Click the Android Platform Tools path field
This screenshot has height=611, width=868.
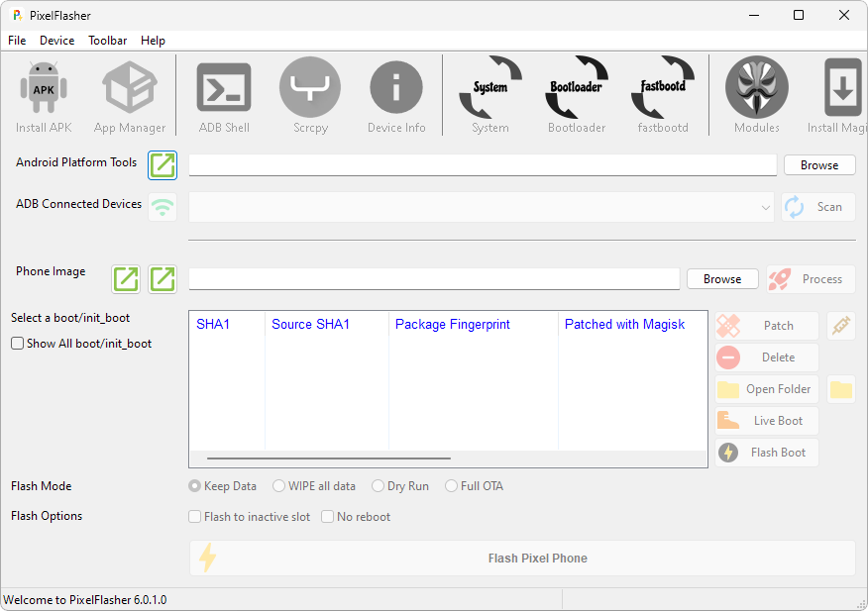coord(482,165)
